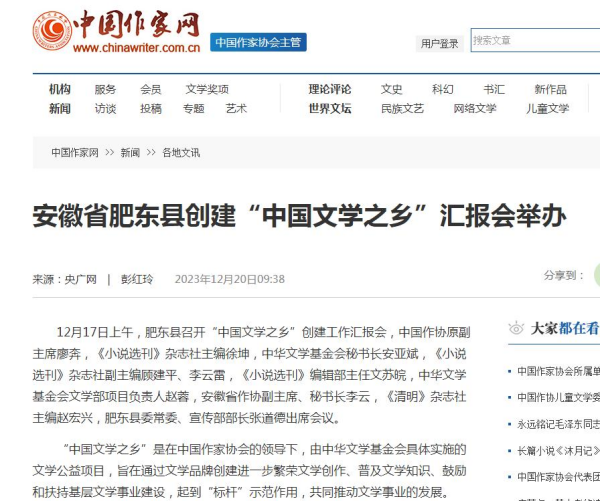
Task: Click the paragraph starting “中国文学之乡”是在
Action: 249,470
